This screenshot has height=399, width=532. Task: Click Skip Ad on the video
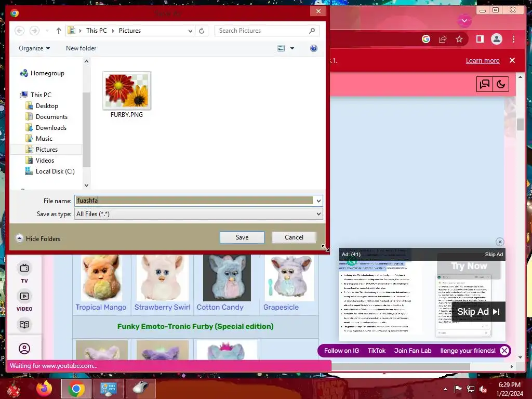[478, 312]
